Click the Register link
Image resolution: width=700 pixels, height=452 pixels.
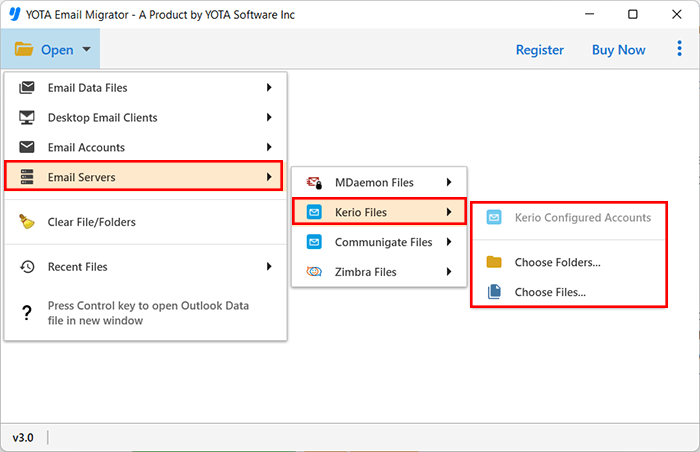tap(539, 50)
